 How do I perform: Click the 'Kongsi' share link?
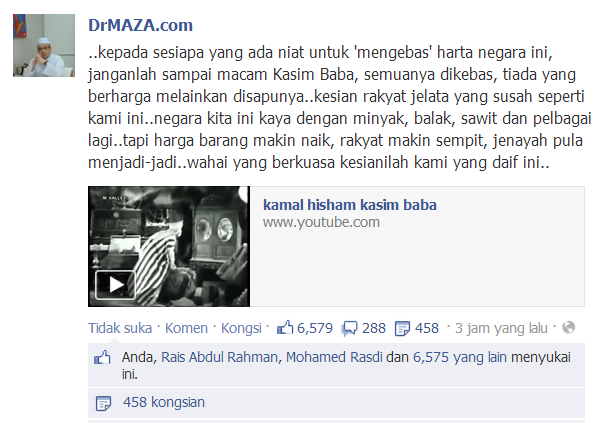pos(241,328)
